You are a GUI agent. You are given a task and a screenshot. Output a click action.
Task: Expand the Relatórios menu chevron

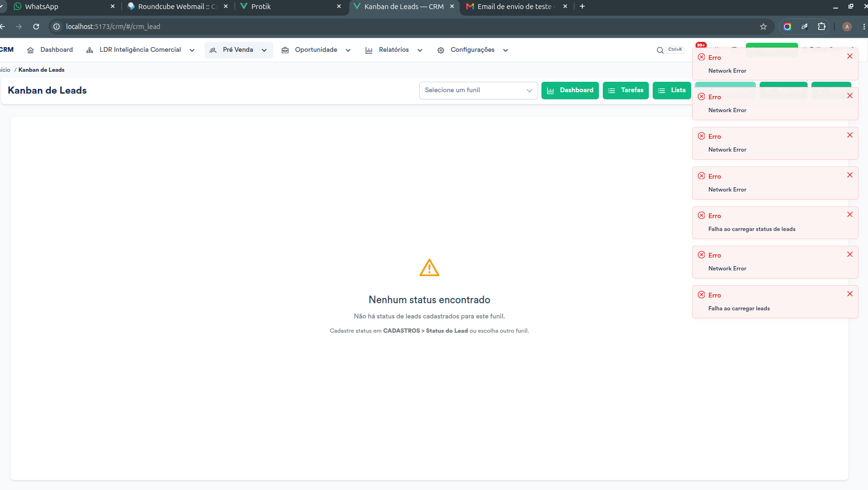[420, 50]
